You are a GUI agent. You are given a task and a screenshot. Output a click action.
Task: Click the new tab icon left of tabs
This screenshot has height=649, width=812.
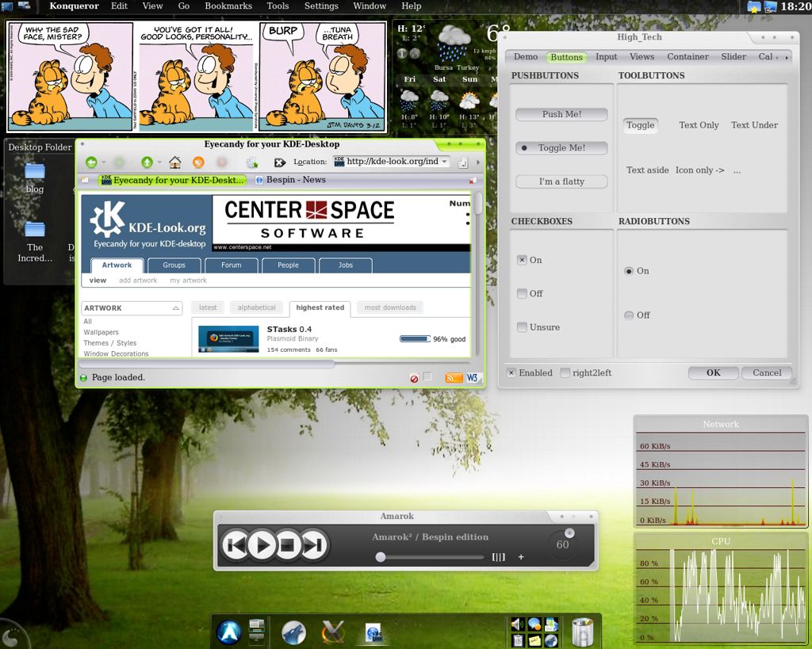tap(86, 180)
